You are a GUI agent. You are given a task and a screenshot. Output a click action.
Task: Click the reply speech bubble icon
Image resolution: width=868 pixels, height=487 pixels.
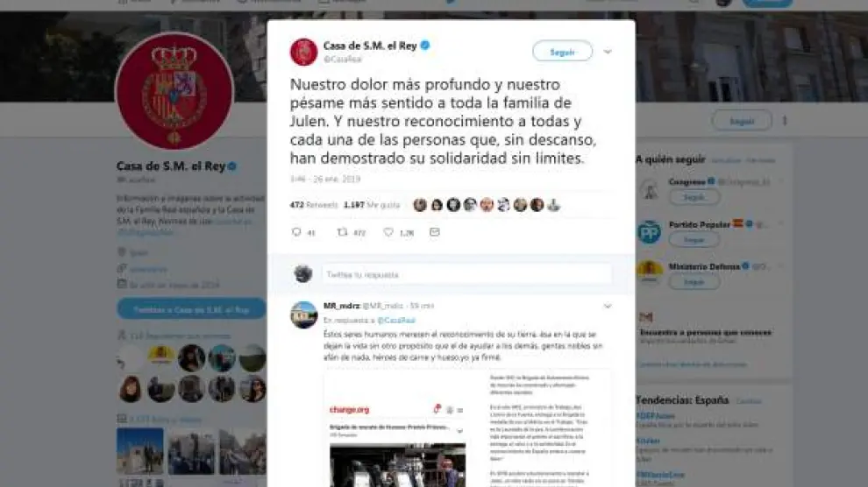pyautogui.click(x=296, y=232)
